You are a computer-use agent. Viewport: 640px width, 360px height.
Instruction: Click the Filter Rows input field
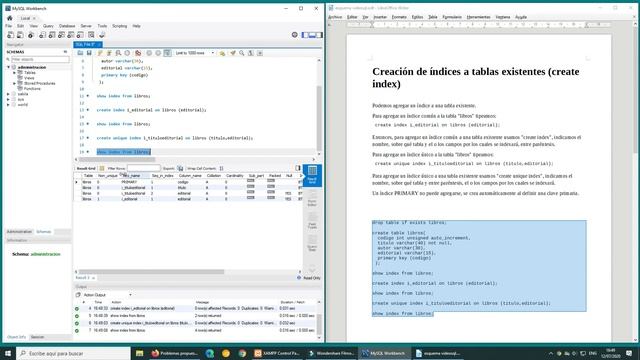point(143,168)
